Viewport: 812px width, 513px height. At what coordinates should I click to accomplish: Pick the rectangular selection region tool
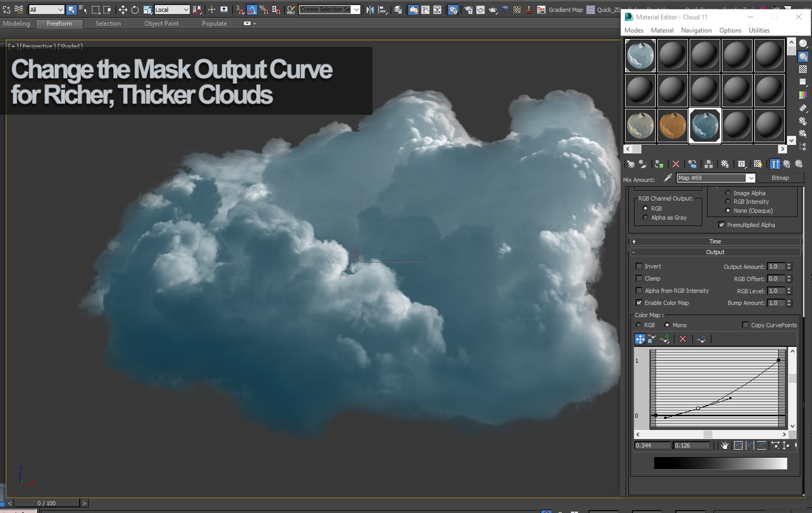pyautogui.click(x=95, y=9)
